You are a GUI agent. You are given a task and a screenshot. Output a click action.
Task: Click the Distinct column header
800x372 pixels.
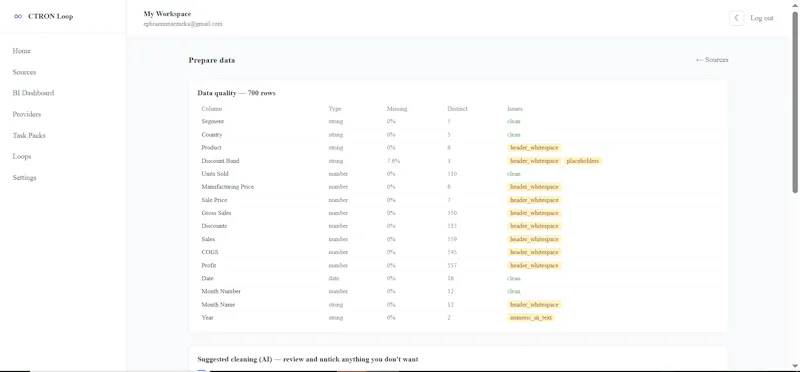click(457, 109)
